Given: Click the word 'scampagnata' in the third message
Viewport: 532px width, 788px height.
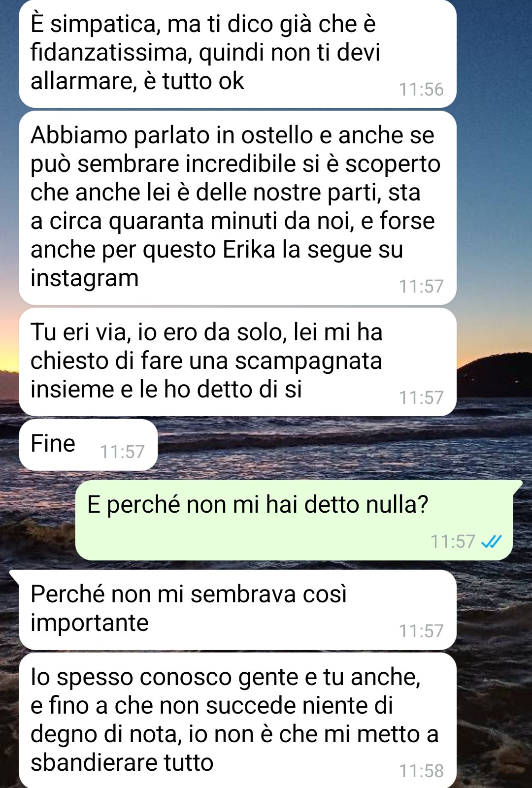Looking at the screenshot, I should [x=308, y=361].
